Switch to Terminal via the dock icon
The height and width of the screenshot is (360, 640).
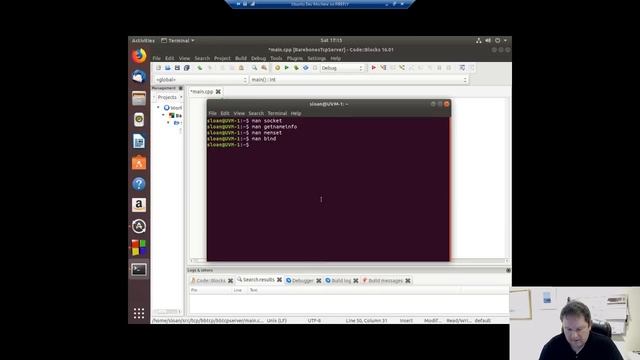tap(139, 269)
